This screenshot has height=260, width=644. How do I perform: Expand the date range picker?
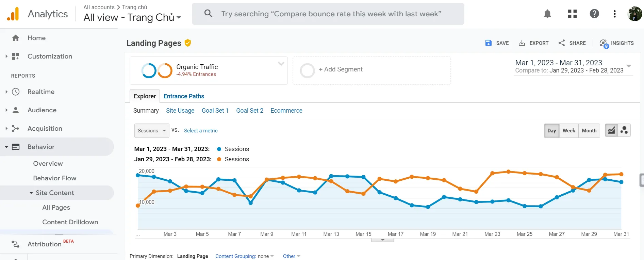(x=629, y=66)
